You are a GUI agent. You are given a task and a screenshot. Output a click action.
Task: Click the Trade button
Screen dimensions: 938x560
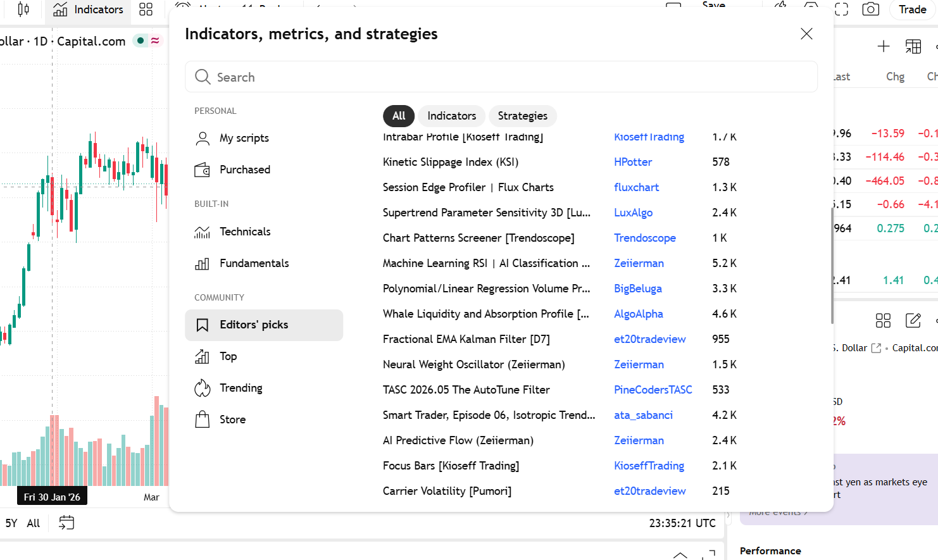click(x=913, y=9)
